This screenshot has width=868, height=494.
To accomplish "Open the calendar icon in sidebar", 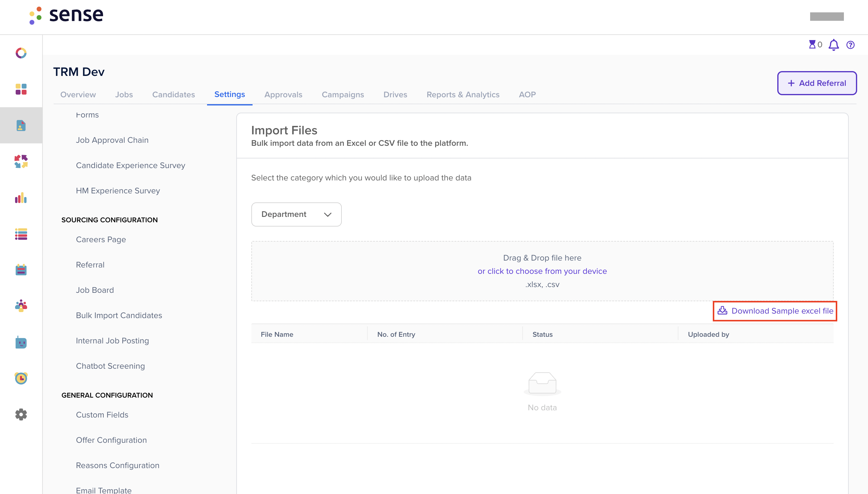I will pos(21,270).
